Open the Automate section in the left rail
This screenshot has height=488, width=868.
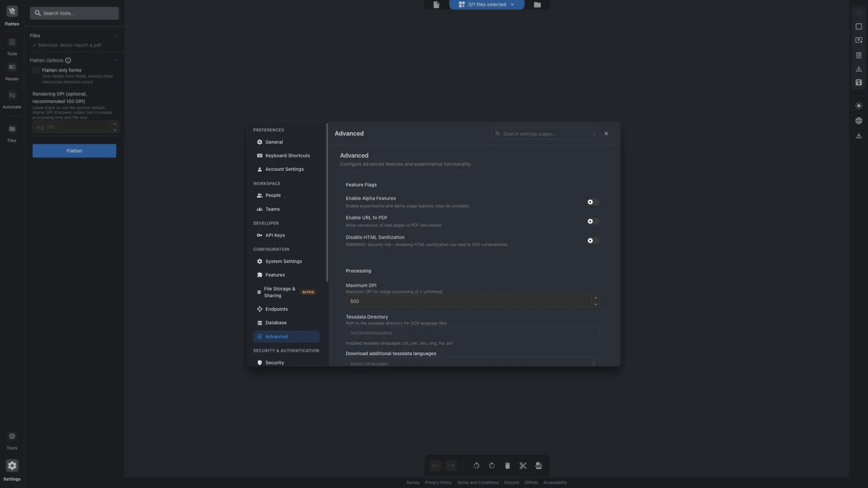pos(12,100)
